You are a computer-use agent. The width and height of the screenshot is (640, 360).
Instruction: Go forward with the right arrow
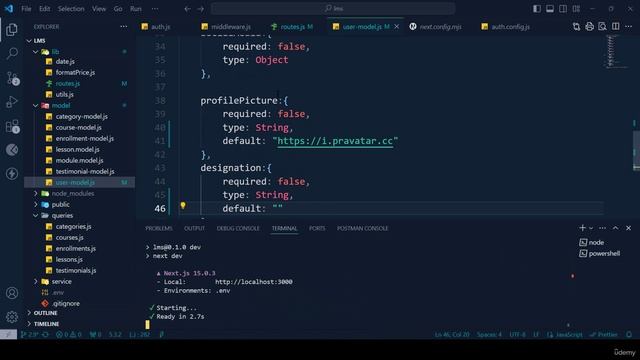coord(200,9)
